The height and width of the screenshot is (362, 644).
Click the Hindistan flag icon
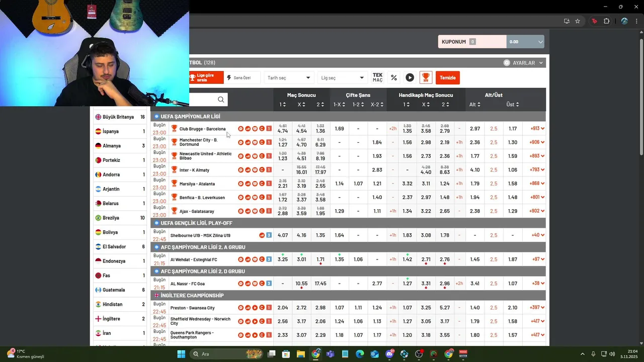99,304
